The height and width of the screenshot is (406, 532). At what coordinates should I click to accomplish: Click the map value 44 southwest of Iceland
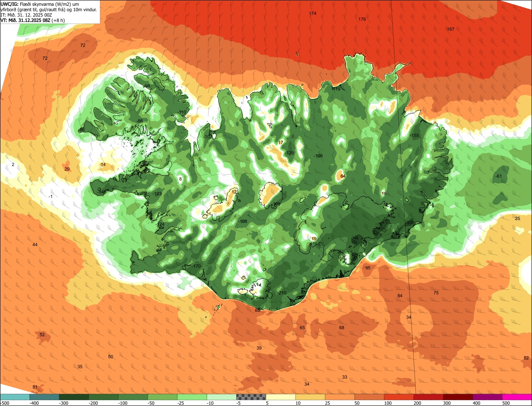click(35, 245)
